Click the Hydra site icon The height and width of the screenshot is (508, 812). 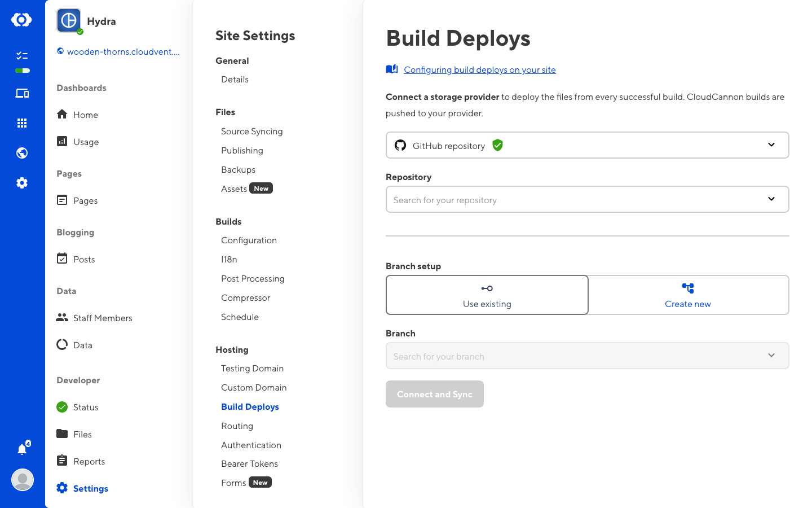tap(69, 21)
